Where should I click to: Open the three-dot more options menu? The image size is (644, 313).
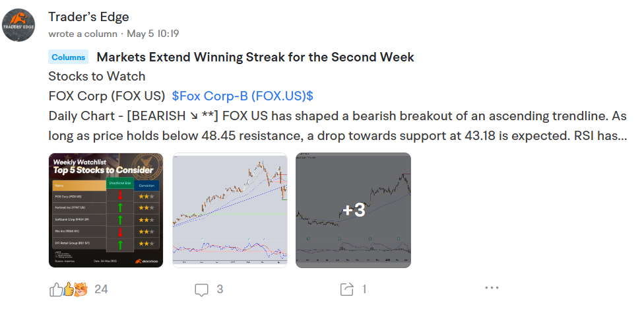point(492,288)
